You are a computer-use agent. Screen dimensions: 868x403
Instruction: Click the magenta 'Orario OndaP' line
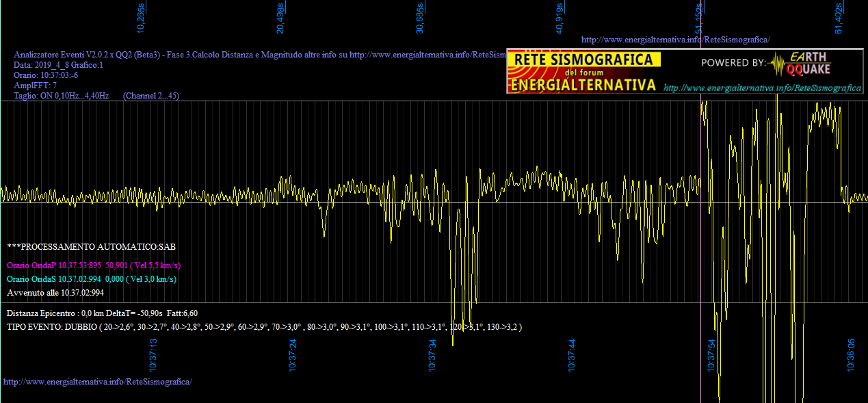tap(94, 265)
